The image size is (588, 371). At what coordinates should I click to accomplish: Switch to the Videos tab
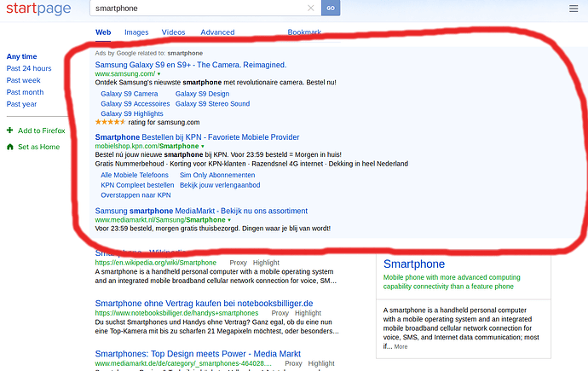[173, 32]
